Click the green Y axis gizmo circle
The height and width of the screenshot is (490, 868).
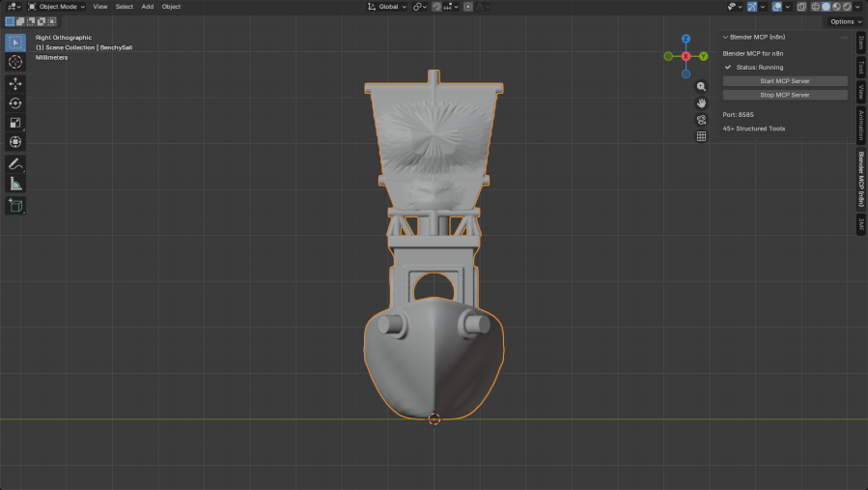[703, 56]
